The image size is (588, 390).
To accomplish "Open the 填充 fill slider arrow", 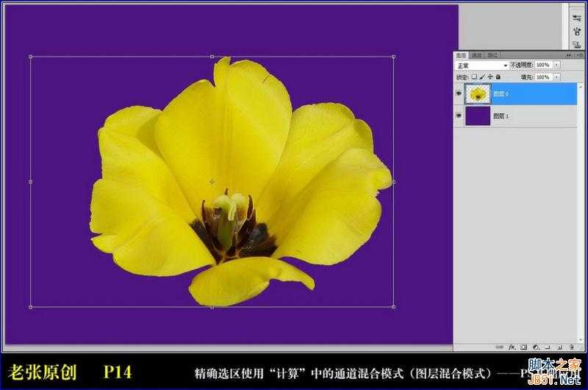I will 556,77.
